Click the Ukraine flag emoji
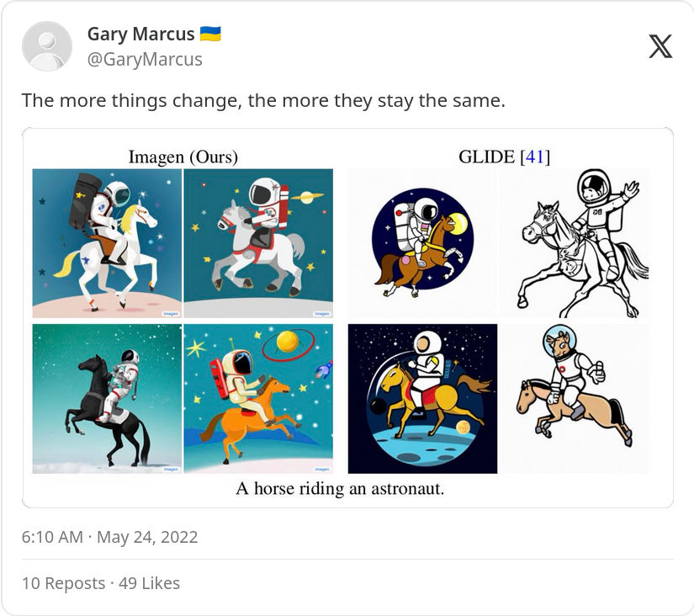The width and height of the screenshot is (694, 616). point(210,34)
